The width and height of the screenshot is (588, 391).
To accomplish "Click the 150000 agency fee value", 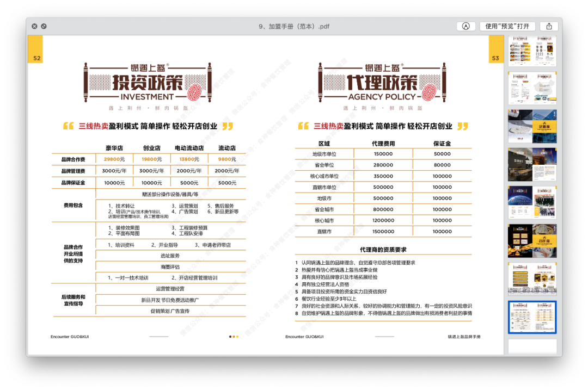I will tap(383, 154).
